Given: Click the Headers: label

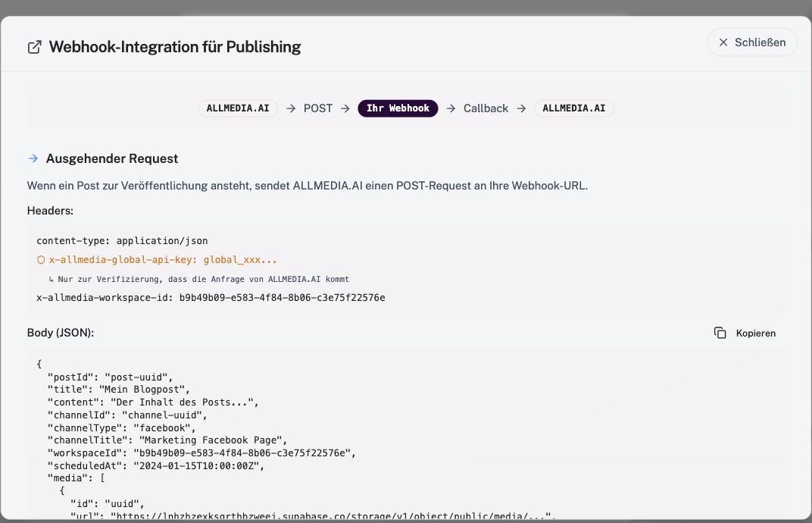Looking at the screenshot, I should (x=50, y=211).
